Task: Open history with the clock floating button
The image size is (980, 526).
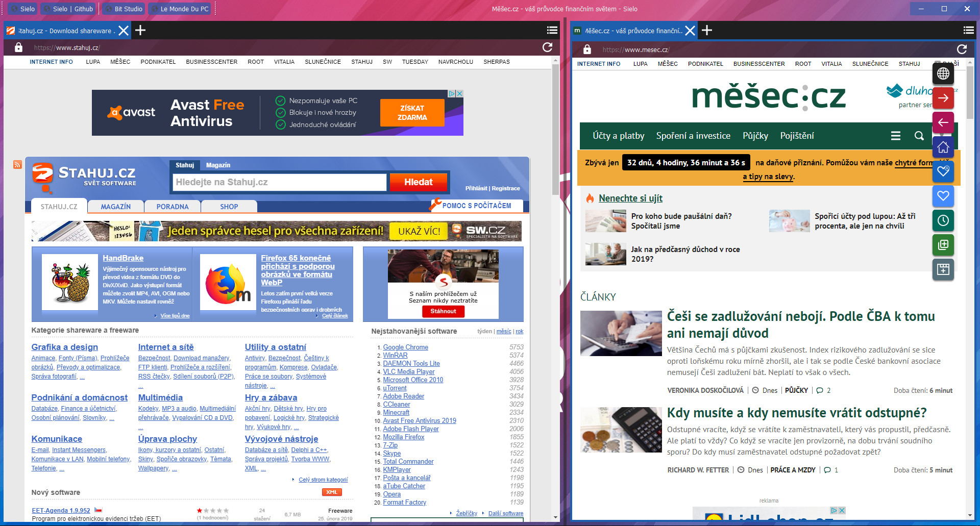Action: click(943, 220)
